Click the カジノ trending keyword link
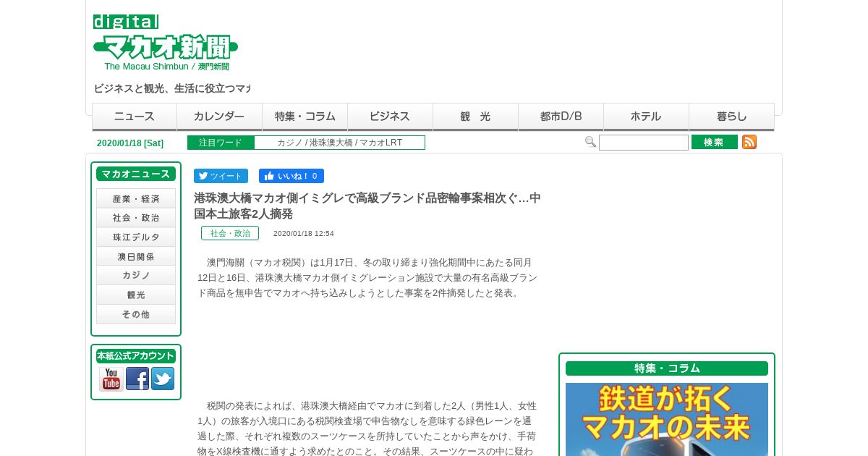This screenshot has height=456, width=868. point(289,143)
